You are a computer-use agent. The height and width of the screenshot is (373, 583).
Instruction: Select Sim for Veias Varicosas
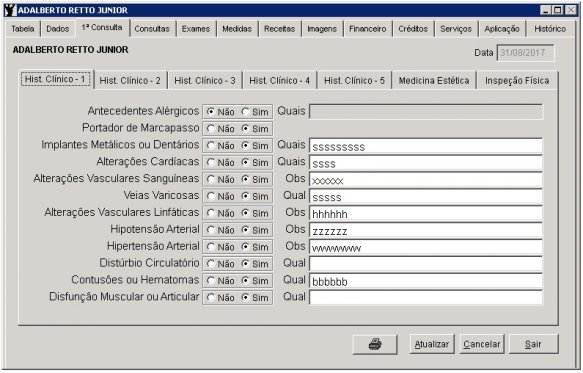click(x=255, y=196)
